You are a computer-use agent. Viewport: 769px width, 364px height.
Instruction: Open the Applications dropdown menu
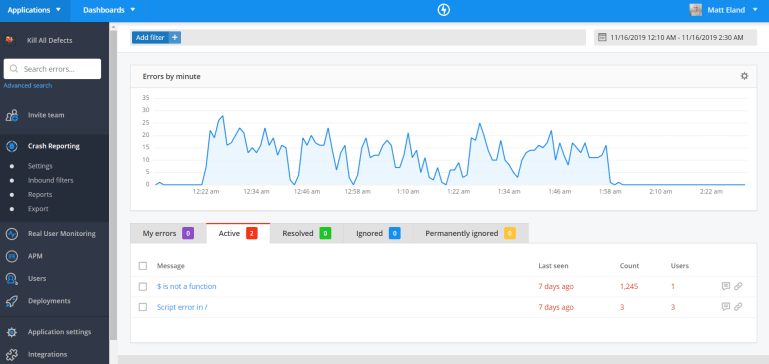point(34,10)
